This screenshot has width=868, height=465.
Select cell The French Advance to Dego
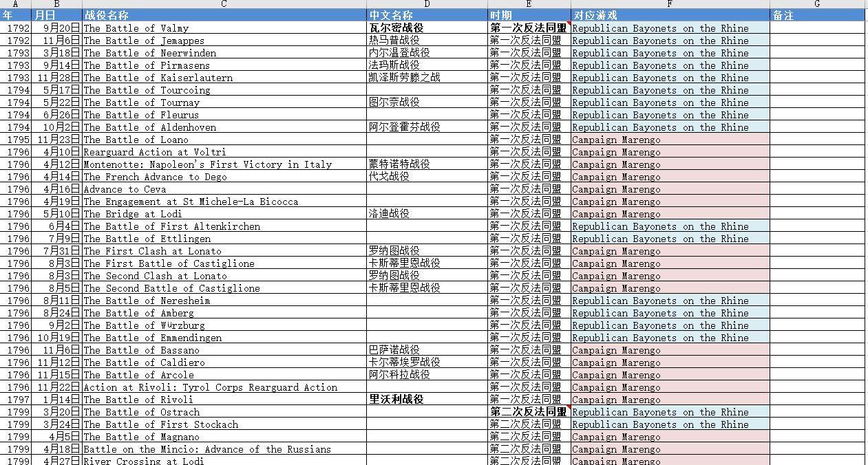pyautogui.click(x=224, y=177)
